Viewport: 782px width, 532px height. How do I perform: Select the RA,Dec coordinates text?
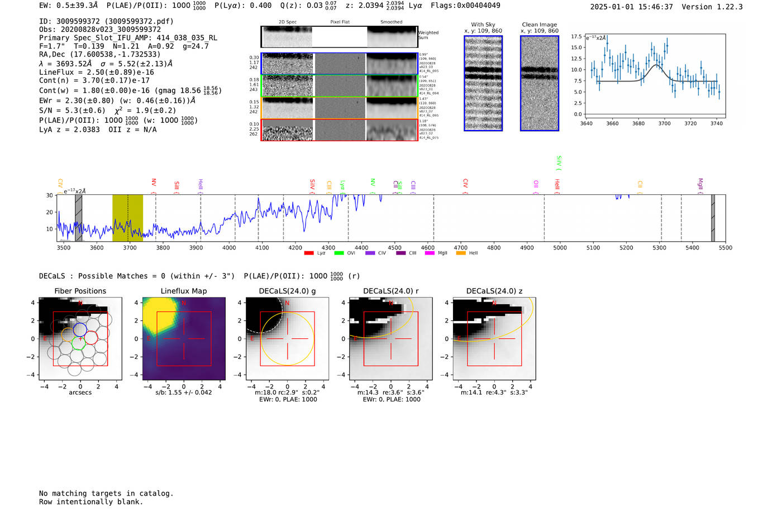[x=99, y=54]
